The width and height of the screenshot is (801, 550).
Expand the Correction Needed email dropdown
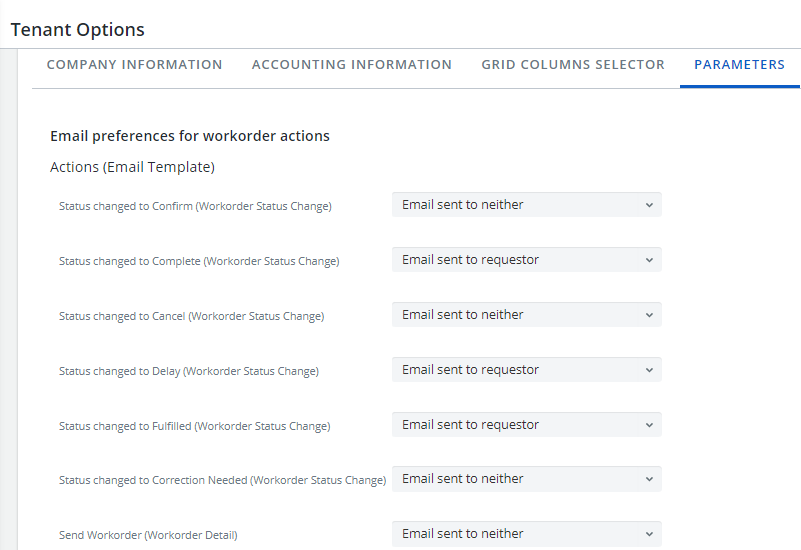pyautogui.click(x=526, y=479)
